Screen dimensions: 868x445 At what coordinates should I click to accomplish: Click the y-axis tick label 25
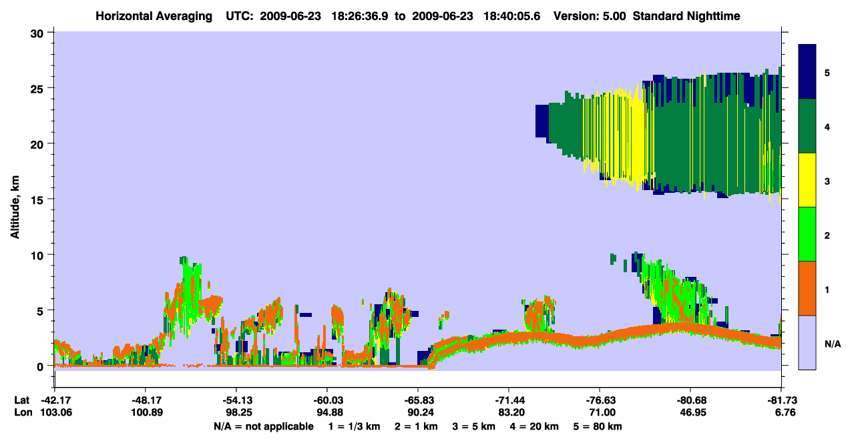[38, 88]
